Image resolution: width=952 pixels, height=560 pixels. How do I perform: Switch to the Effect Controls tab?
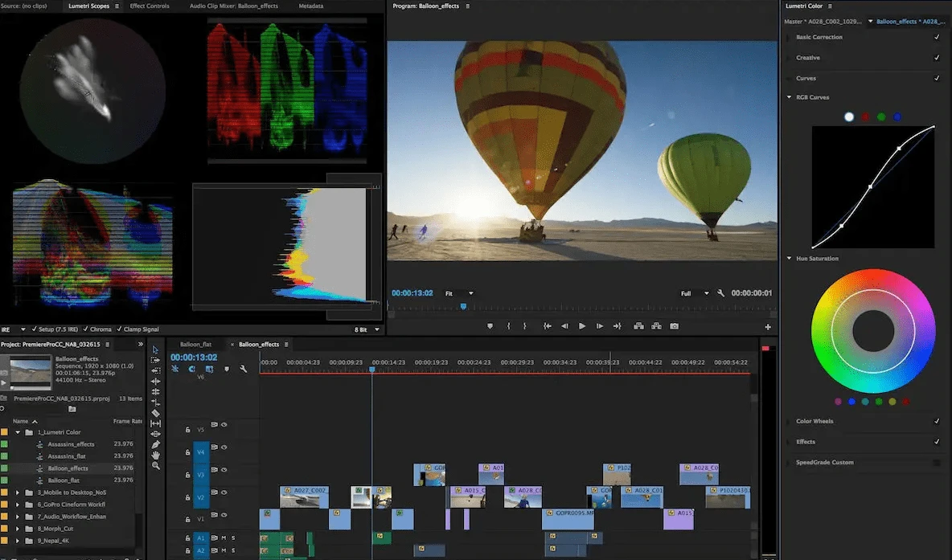[x=150, y=6]
